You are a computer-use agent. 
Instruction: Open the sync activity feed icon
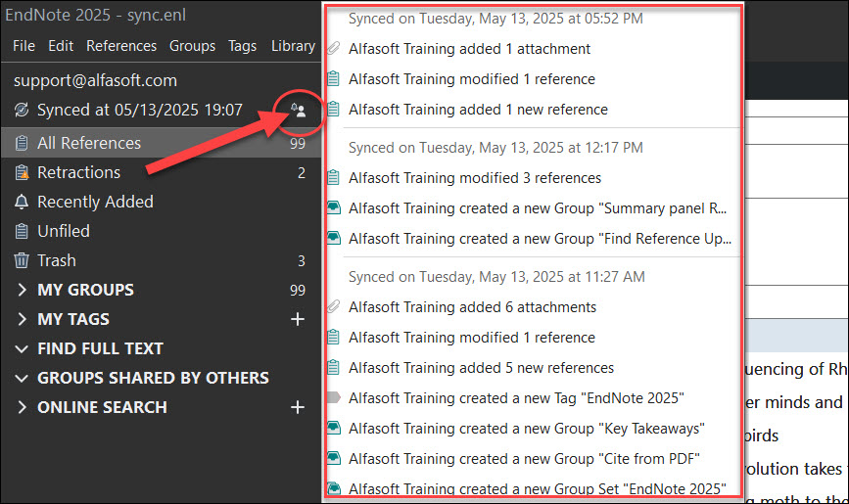click(298, 110)
